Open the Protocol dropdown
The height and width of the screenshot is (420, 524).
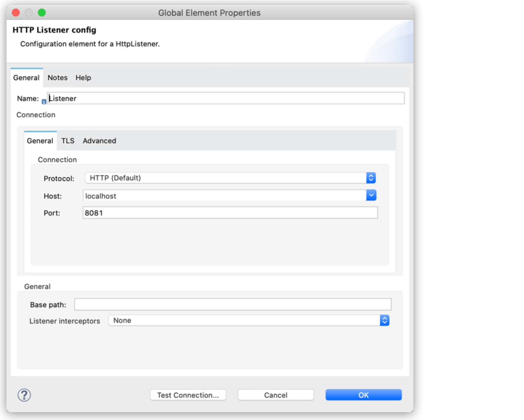click(371, 178)
